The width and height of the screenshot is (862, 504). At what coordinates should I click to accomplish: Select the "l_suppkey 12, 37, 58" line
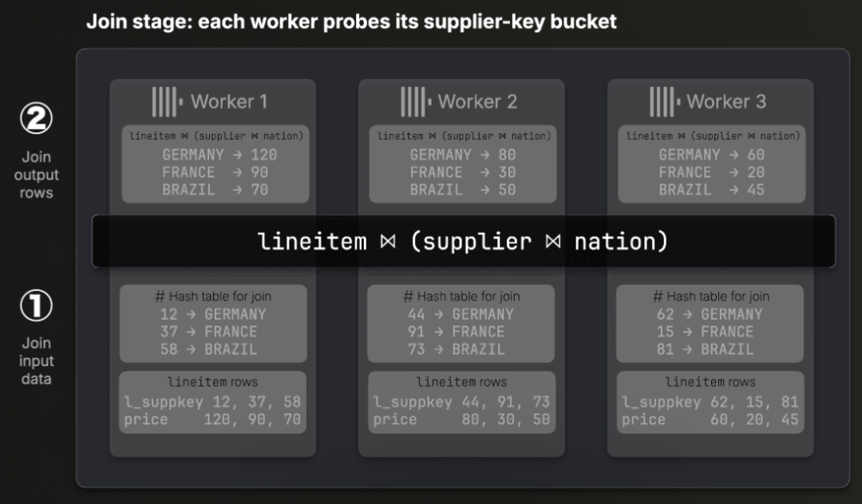[213, 402]
